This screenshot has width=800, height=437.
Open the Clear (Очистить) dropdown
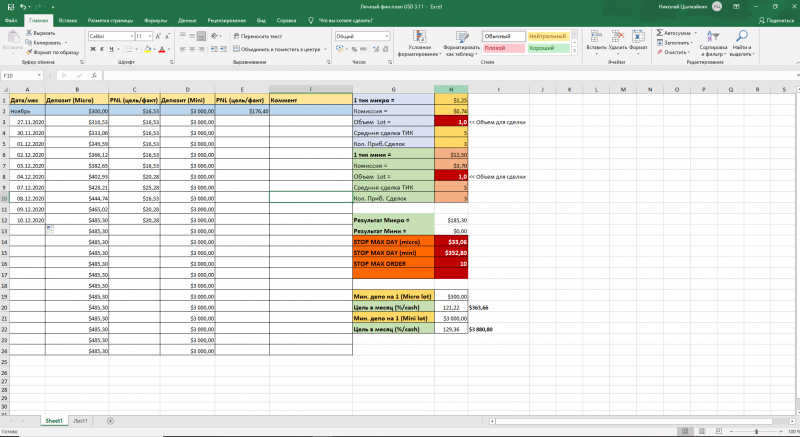pos(673,52)
